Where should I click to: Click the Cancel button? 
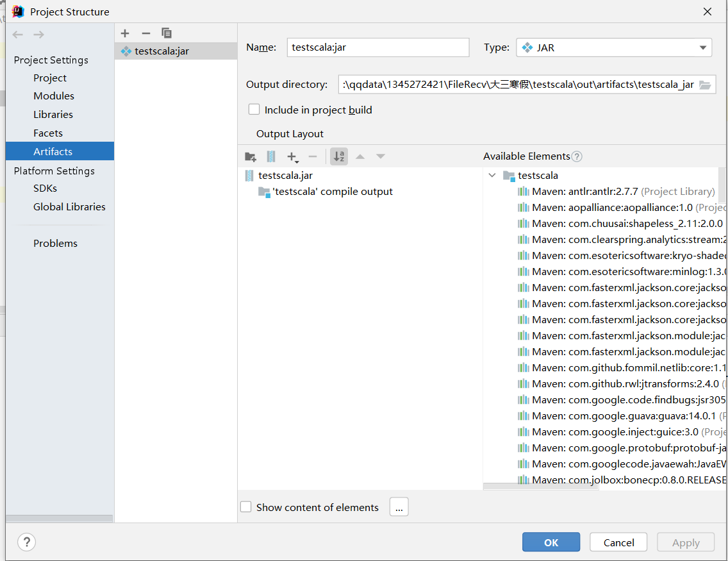[x=618, y=542]
